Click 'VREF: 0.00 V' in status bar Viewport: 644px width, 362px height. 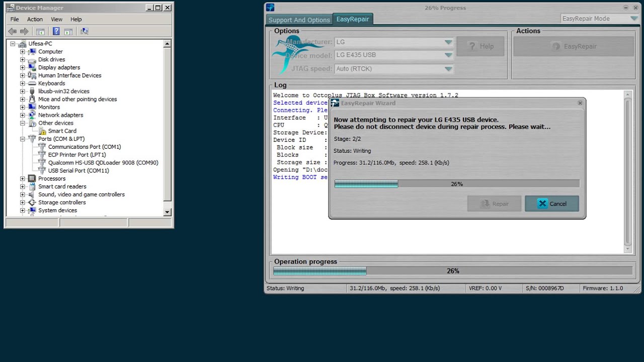(486, 288)
